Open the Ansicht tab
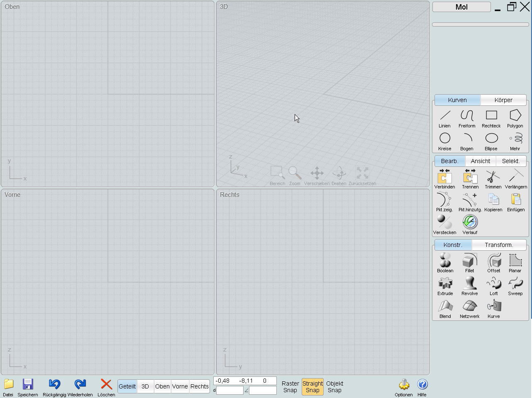Image resolution: width=532 pixels, height=398 pixels. pos(481,161)
